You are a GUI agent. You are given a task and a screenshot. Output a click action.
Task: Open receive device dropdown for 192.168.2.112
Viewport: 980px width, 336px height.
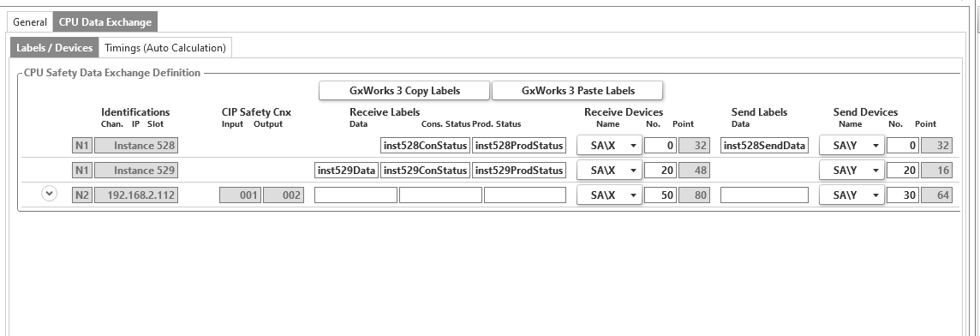[x=609, y=195]
